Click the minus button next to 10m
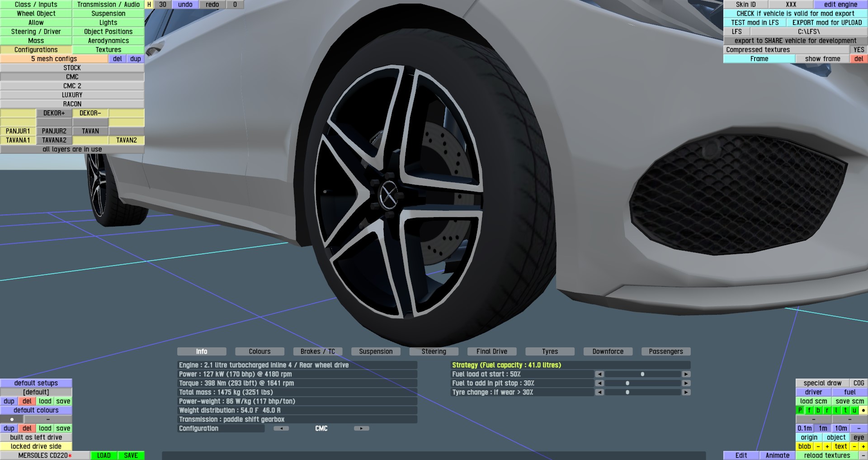This screenshot has width=868, height=460. 859,428
